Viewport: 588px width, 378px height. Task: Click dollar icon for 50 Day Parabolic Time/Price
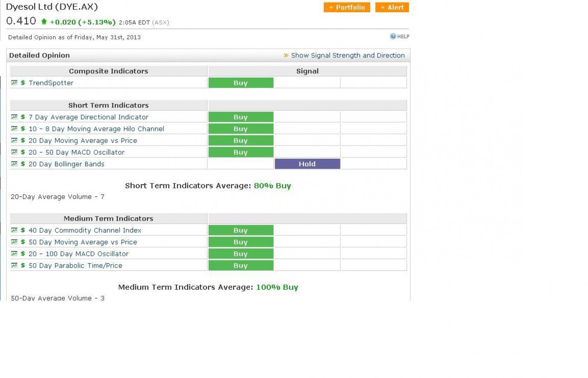click(x=23, y=265)
